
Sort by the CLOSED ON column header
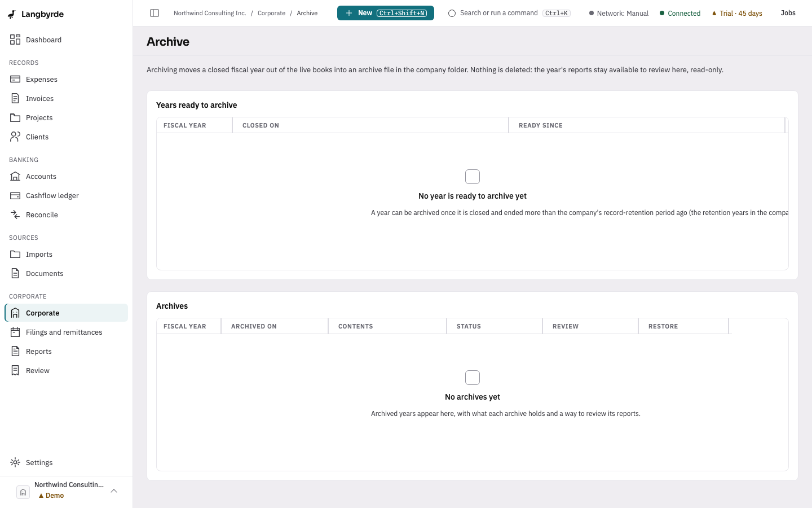click(x=370, y=125)
